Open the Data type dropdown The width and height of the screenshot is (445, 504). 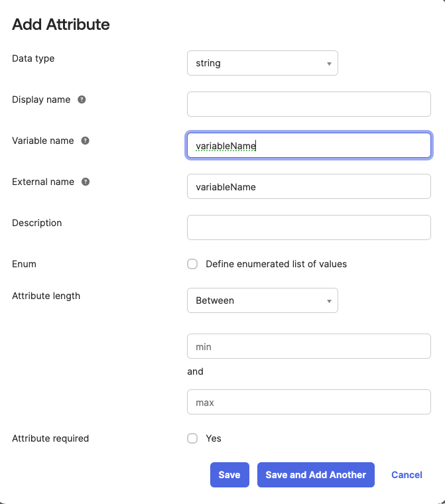coord(262,64)
